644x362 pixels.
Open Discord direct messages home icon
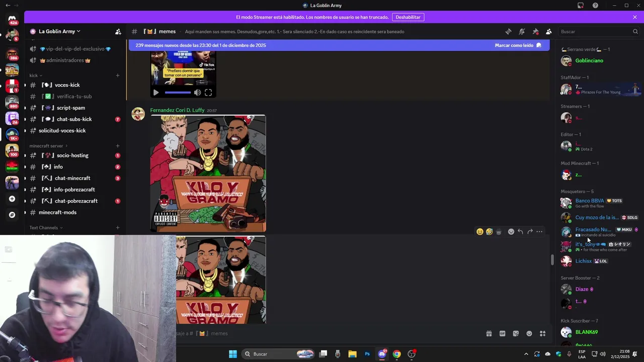(12, 19)
